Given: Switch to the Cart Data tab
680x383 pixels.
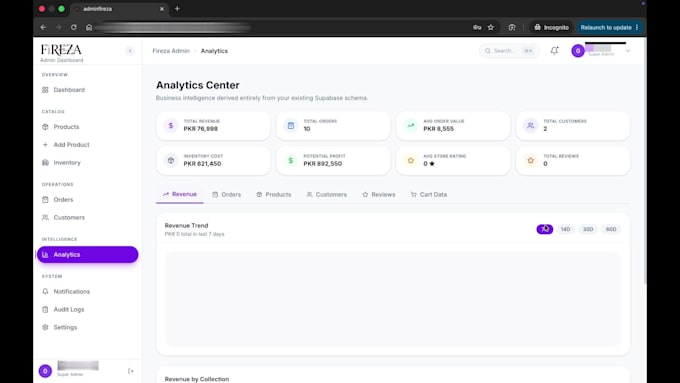Looking at the screenshot, I should click(428, 194).
